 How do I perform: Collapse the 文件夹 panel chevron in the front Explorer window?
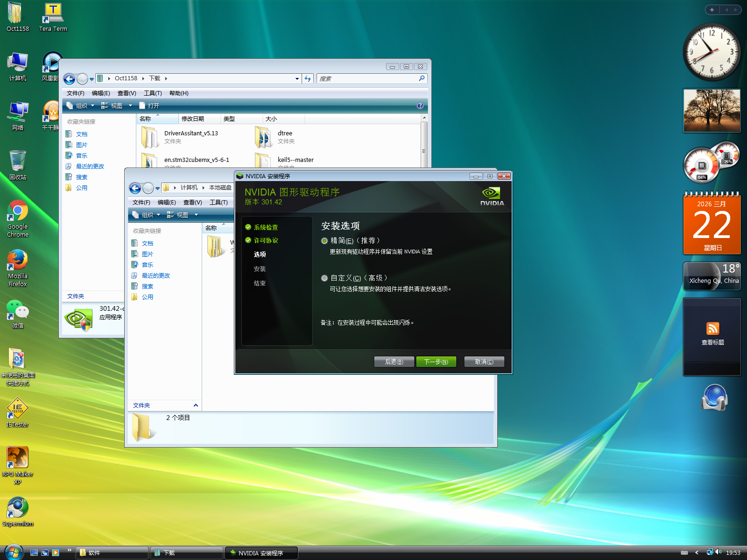[196, 405]
